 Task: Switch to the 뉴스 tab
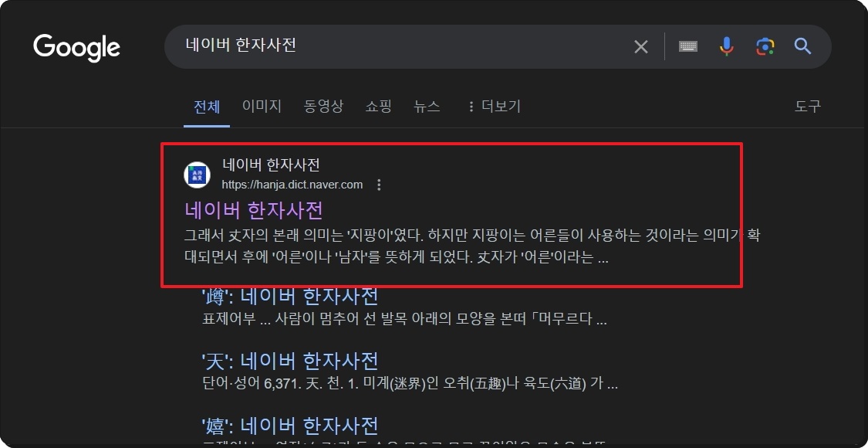(427, 107)
